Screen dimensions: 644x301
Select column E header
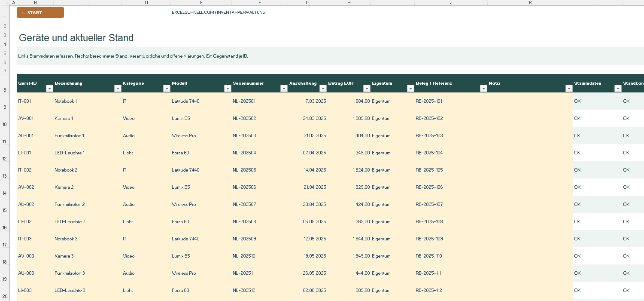[201, 3]
